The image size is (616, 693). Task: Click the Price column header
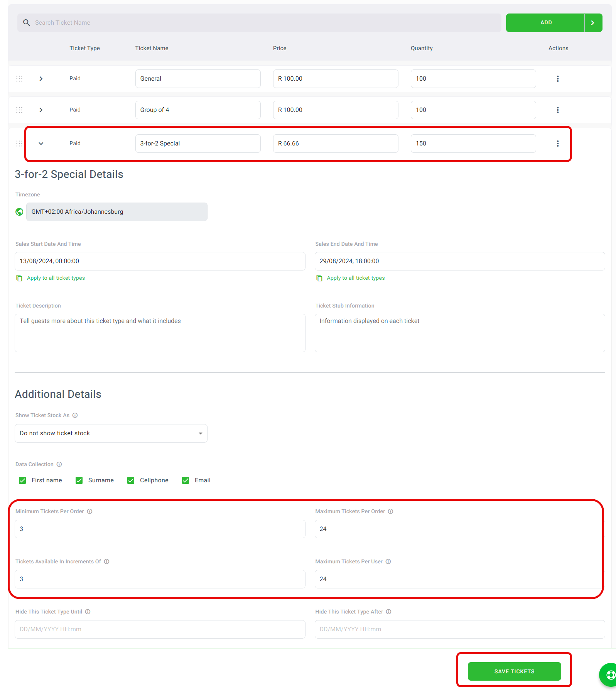click(280, 48)
